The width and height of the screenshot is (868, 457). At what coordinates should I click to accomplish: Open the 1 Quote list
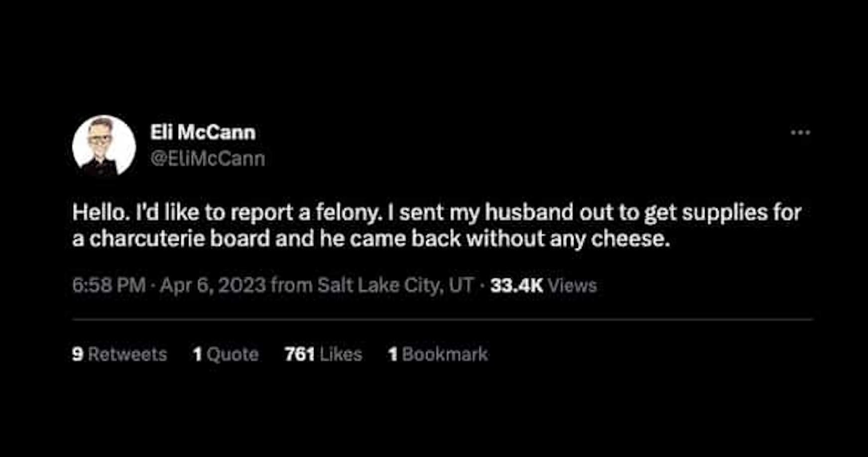click(x=226, y=354)
